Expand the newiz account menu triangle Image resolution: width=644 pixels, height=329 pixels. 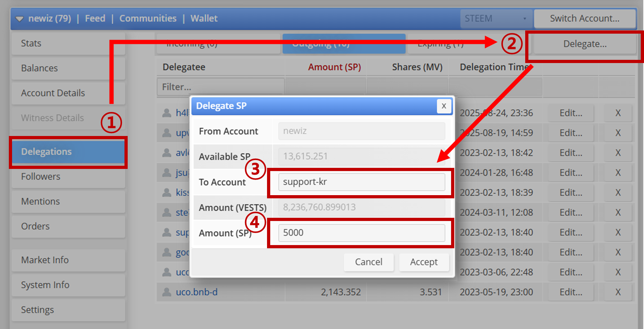pos(20,19)
